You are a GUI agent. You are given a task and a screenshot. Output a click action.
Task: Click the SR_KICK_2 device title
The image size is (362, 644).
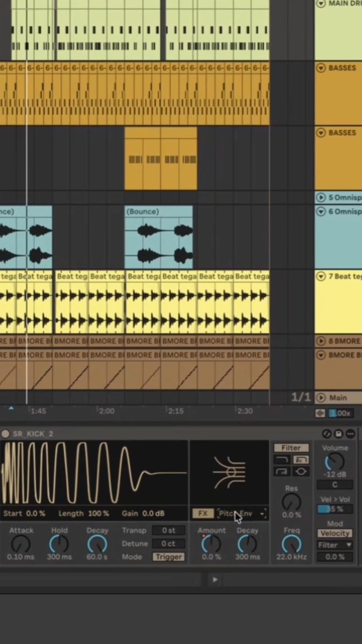click(x=33, y=434)
